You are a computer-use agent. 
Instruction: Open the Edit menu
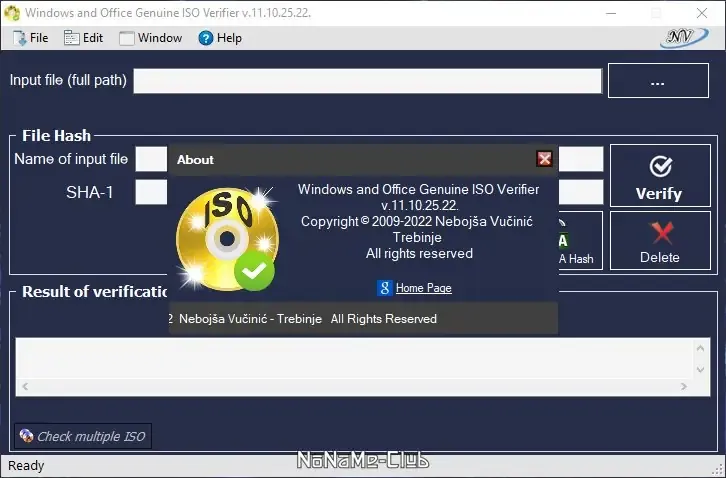click(83, 38)
